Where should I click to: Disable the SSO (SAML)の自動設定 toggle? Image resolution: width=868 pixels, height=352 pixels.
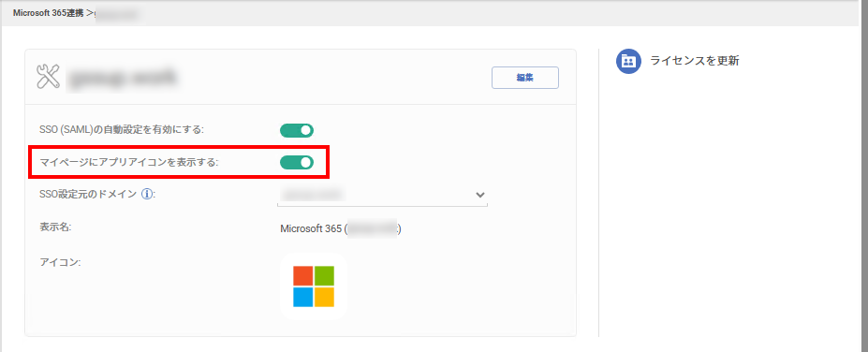coord(297,131)
